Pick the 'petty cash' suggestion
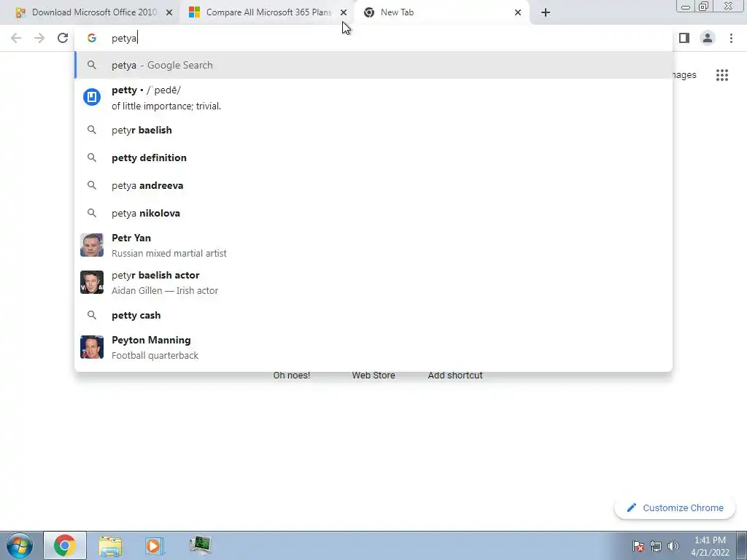This screenshot has height=560, width=747. [x=373, y=315]
